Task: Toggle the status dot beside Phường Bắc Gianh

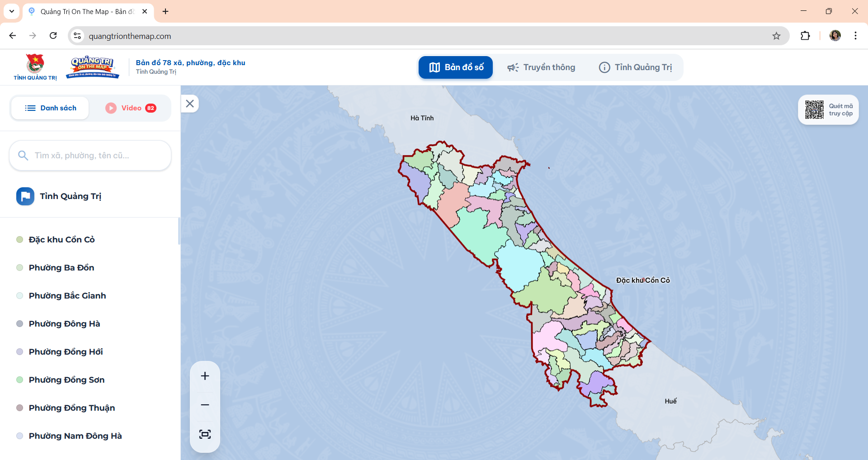Action: (x=19, y=295)
